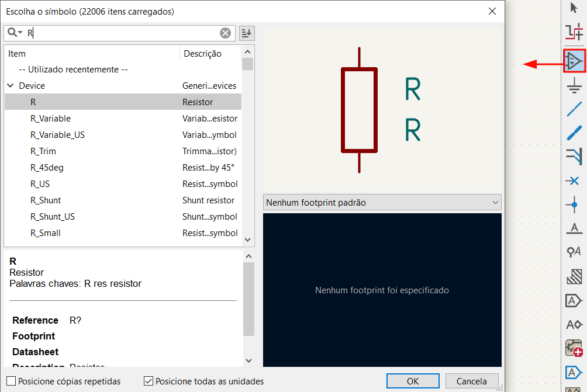Click symbol list scrollbar up arrow
The image size is (587, 392).
click(x=247, y=51)
